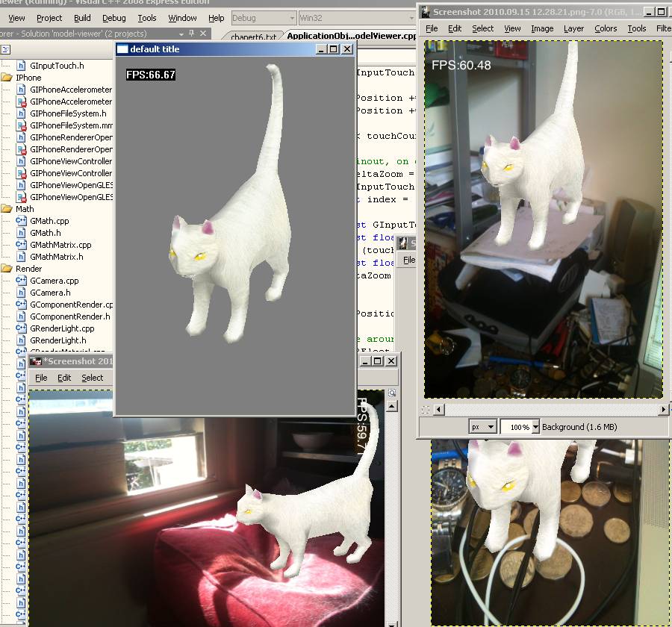Switch to the chapert6.txt editor tab
This screenshot has width=672, height=627.
[x=253, y=37]
